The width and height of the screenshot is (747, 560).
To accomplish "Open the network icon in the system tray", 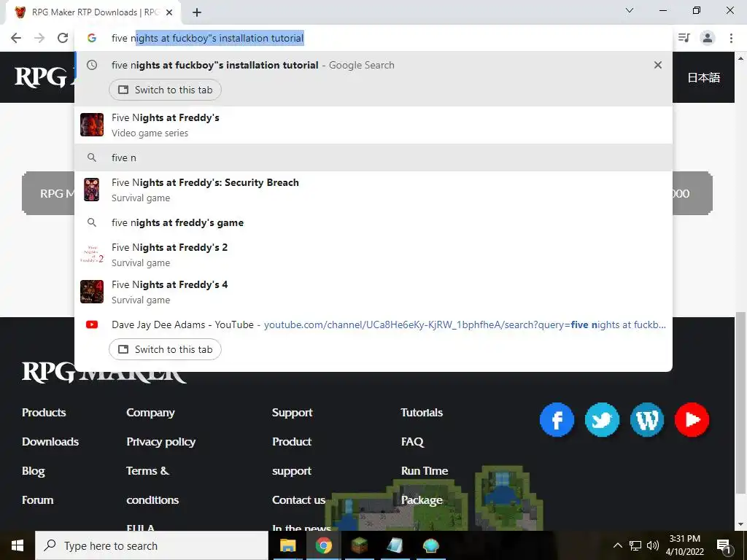I will pos(635,545).
